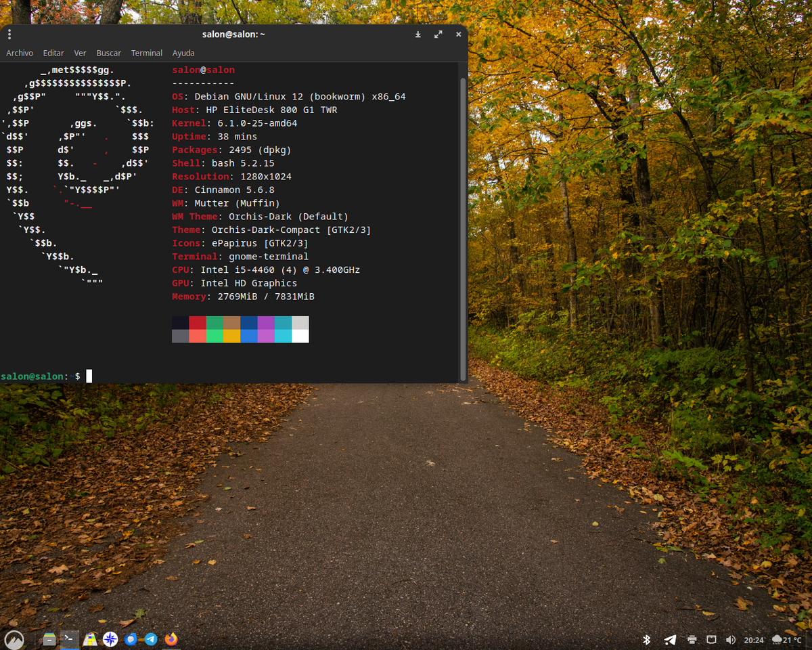The image size is (812, 650).
Task: Open the sound volume applet
Action: tap(731, 640)
